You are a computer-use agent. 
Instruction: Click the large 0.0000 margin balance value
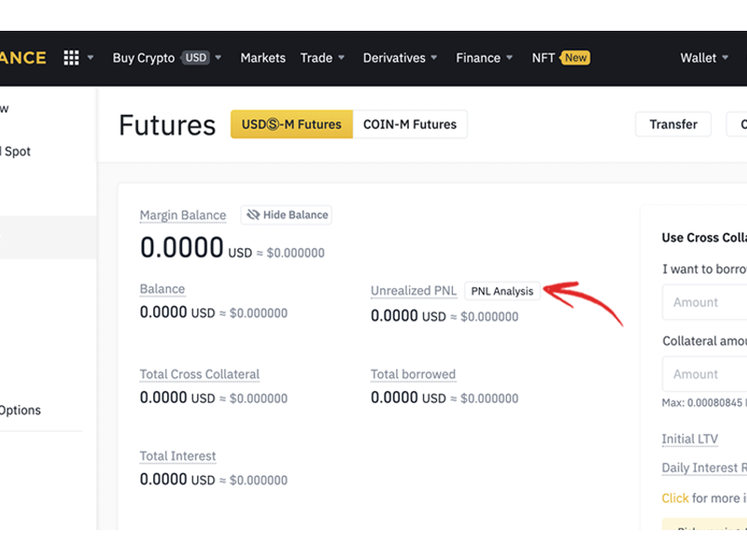181,247
